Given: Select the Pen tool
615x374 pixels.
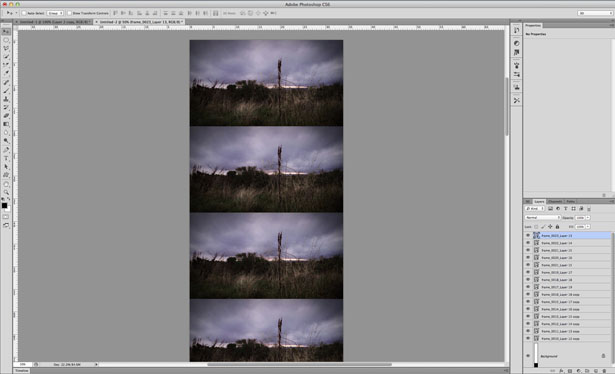Looking at the screenshot, I should (x=6, y=150).
